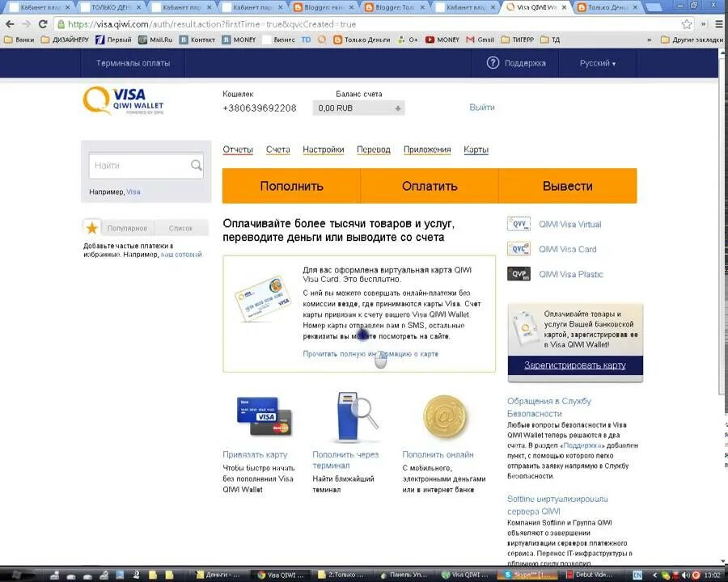728x582 pixels.
Task: Click the наш сотовый example link
Action: pyautogui.click(x=181, y=255)
